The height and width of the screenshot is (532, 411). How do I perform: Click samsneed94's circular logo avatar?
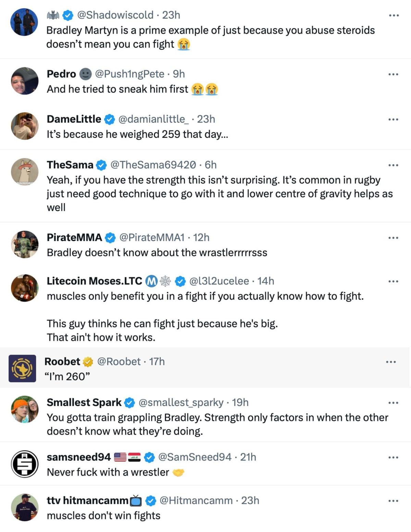pos(24,463)
